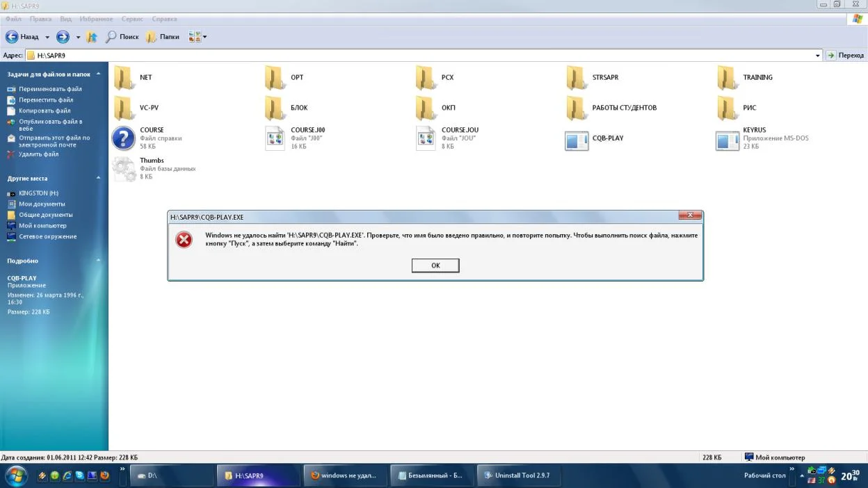Toggle the Folders (Папки) pane button
The width and height of the screenshot is (868, 488).
(x=163, y=37)
